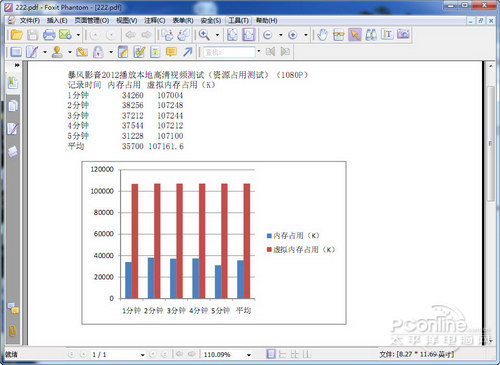Select the blue arrow drawing tool
500x365 pixels.
[x=188, y=52]
